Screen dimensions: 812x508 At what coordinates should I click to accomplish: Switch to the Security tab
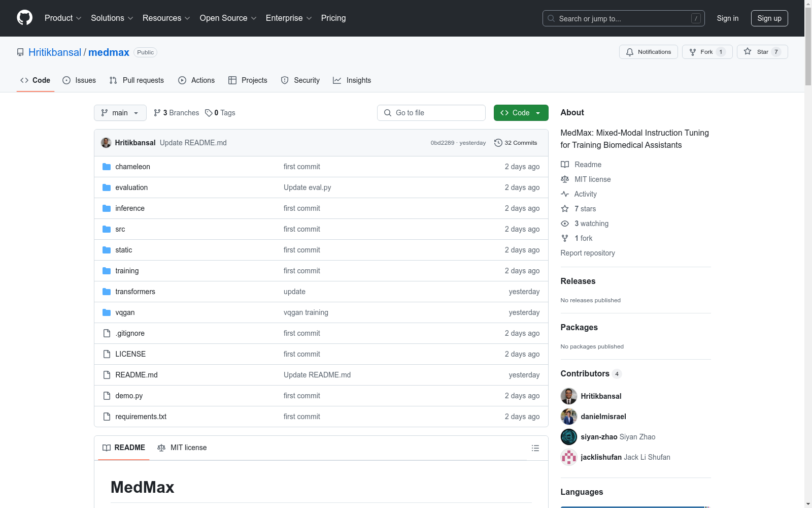click(x=300, y=80)
